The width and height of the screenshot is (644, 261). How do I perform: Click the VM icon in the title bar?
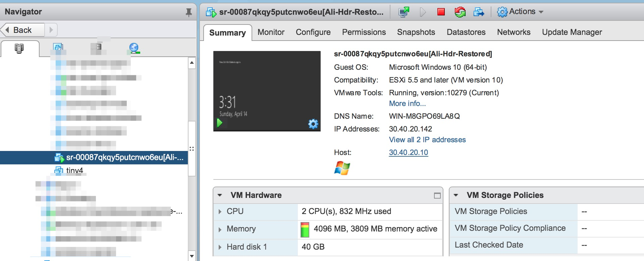(211, 12)
